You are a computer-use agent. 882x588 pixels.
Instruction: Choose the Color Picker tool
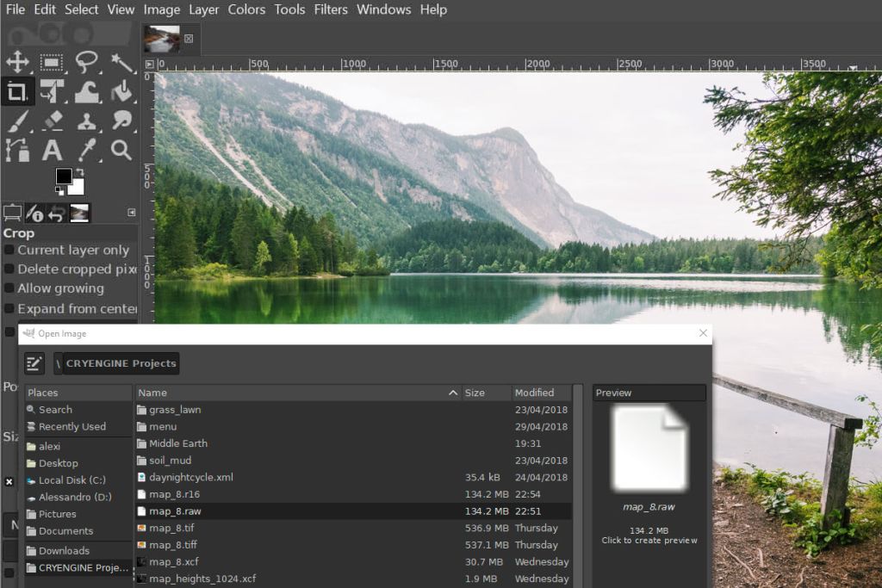(x=87, y=150)
